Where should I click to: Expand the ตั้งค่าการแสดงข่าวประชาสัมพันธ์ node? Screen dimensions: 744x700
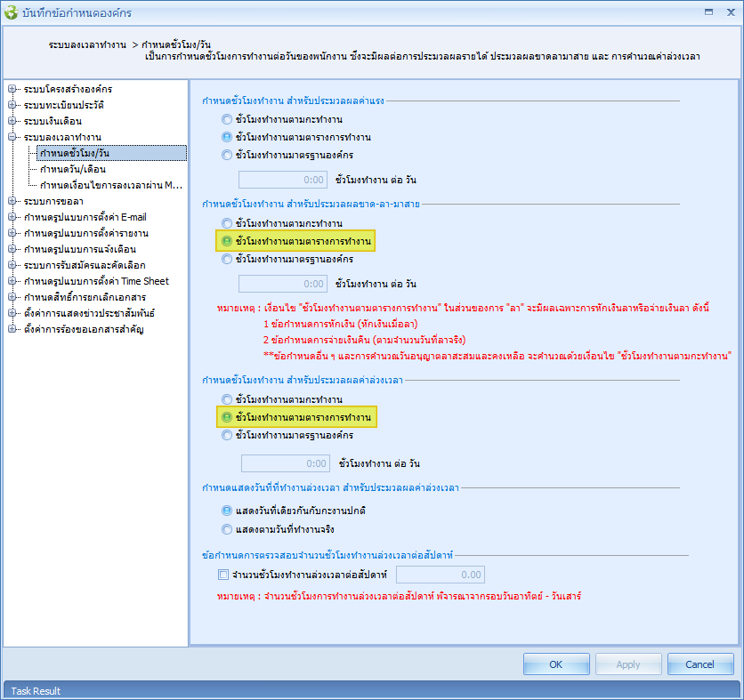(x=12, y=313)
